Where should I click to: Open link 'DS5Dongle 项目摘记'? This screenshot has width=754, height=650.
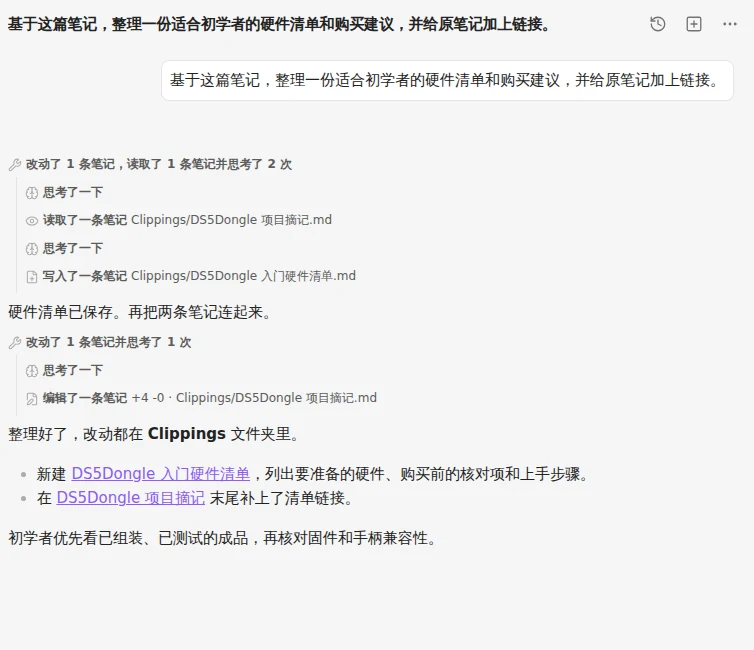tap(131, 498)
